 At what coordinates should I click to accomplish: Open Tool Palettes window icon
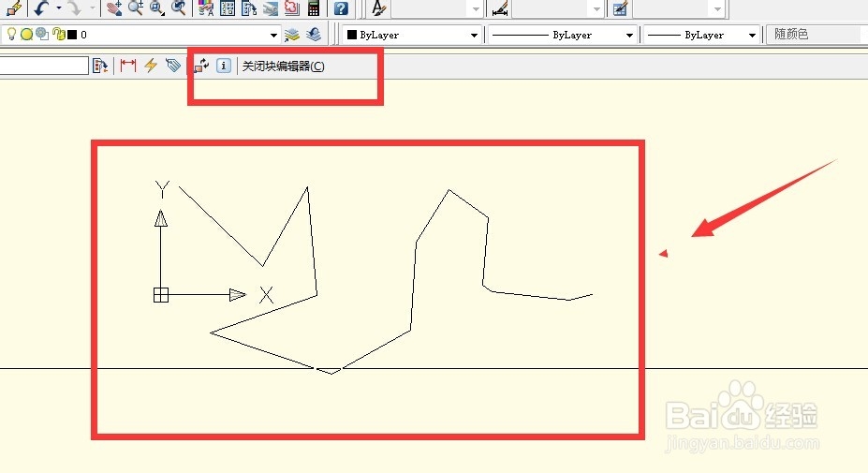pyautogui.click(x=249, y=7)
